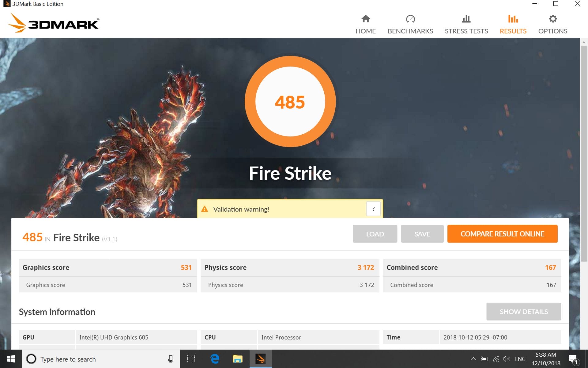Select the Graphics score sub-row
The height and width of the screenshot is (368, 588).
point(108,285)
